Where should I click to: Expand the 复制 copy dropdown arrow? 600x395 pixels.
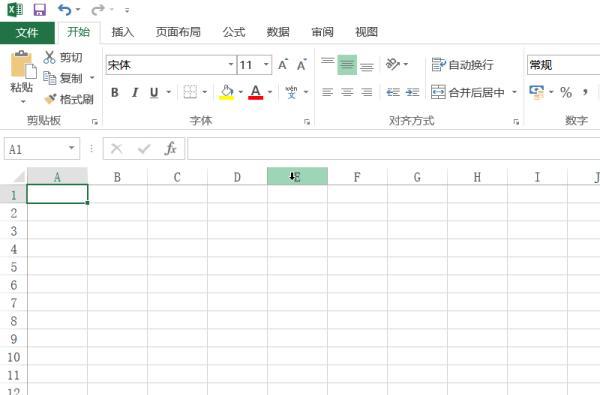click(92, 78)
